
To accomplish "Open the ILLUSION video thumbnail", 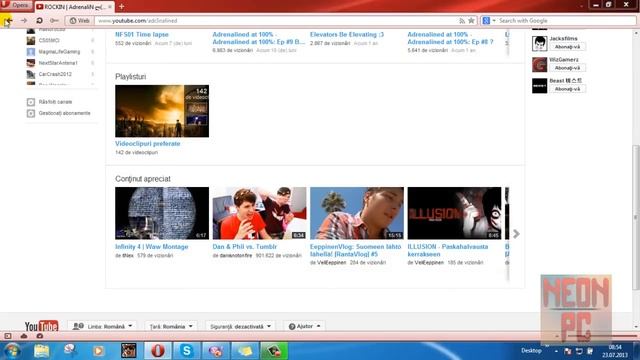I will 454,213.
